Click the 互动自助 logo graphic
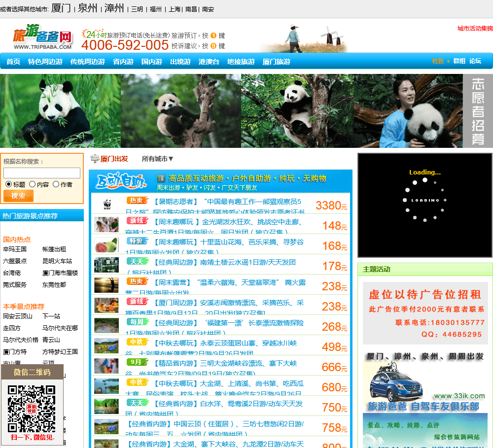Viewport: 493px width, 448px height. pos(121,181)
